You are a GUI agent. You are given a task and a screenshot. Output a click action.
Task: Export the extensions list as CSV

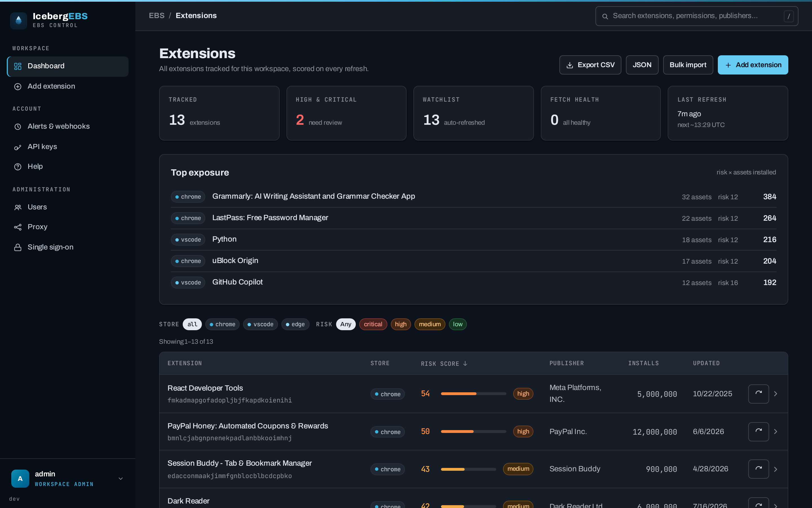tap(590, 65)
